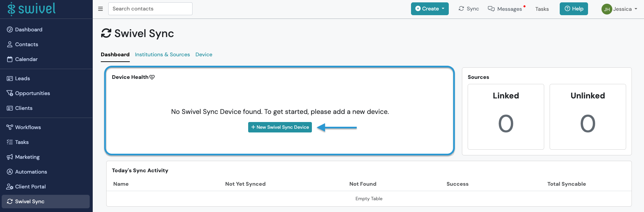Screen dimensions: 644x212
Task: Switch to Institutions & Sources tab
Action: 163,55
